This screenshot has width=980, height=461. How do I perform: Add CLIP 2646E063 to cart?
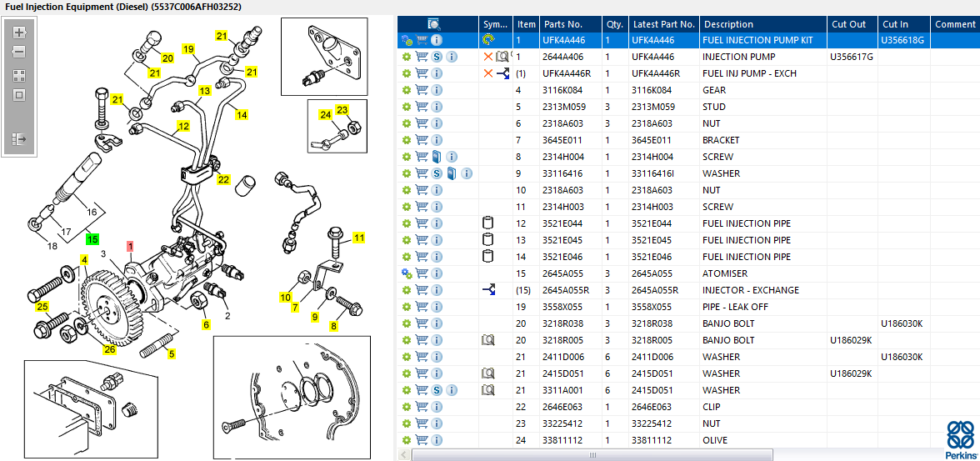click(x=422, y=407)
